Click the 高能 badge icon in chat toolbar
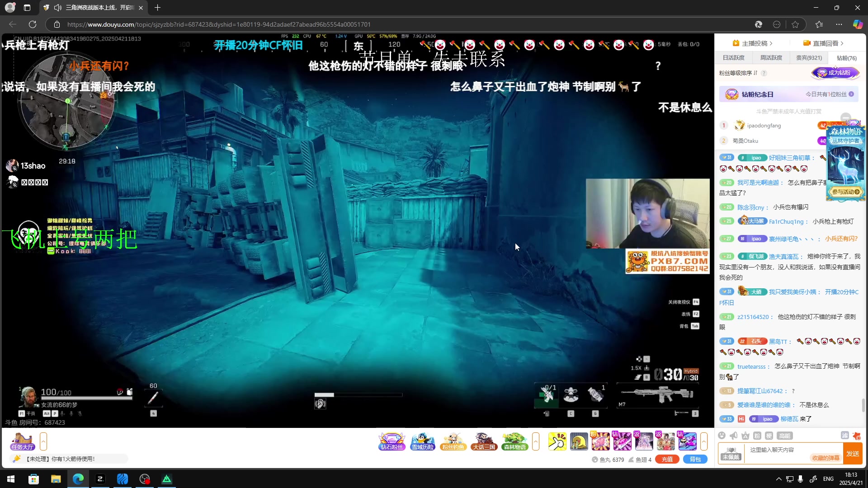The height and width of the screenshot is (488, 868). [x=784, y=436]
